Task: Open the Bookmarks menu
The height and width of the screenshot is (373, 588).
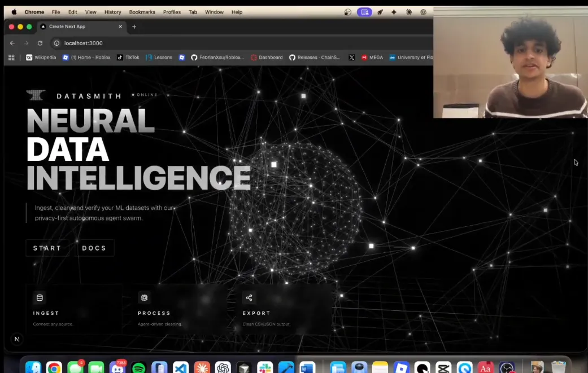Action: coord(142,12)
